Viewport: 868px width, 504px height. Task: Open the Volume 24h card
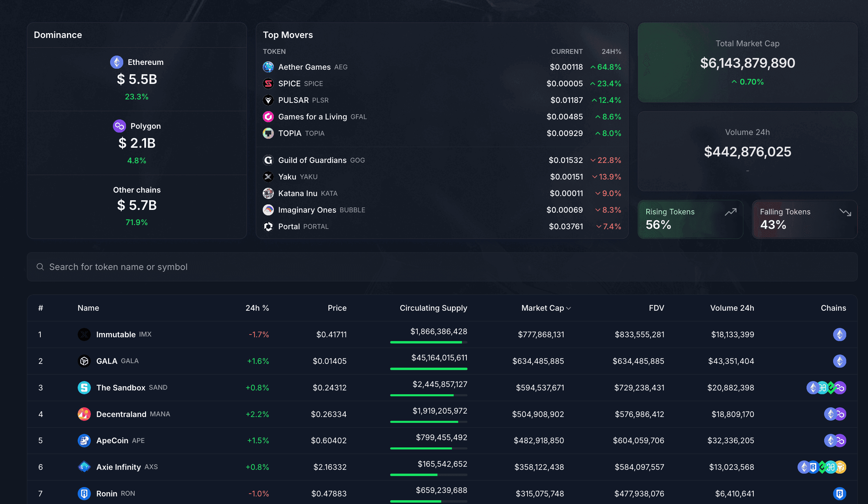pyautogui.click(x=748, y=151)
